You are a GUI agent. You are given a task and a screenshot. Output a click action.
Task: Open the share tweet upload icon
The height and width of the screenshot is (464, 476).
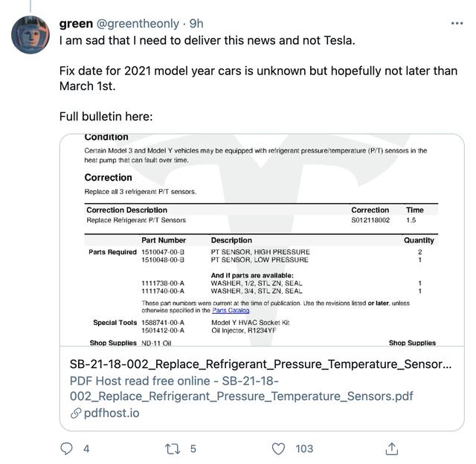[x=392, y=448]
